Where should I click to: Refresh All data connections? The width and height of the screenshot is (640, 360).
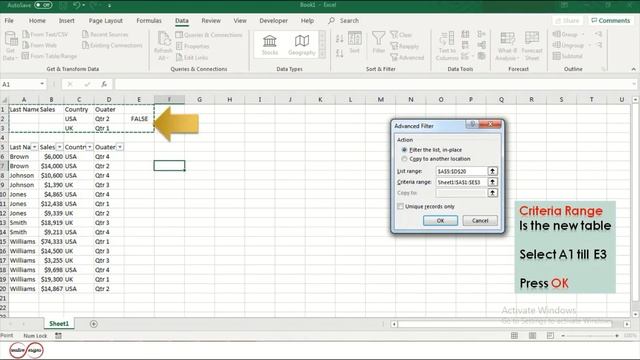(x=163, y=46)
